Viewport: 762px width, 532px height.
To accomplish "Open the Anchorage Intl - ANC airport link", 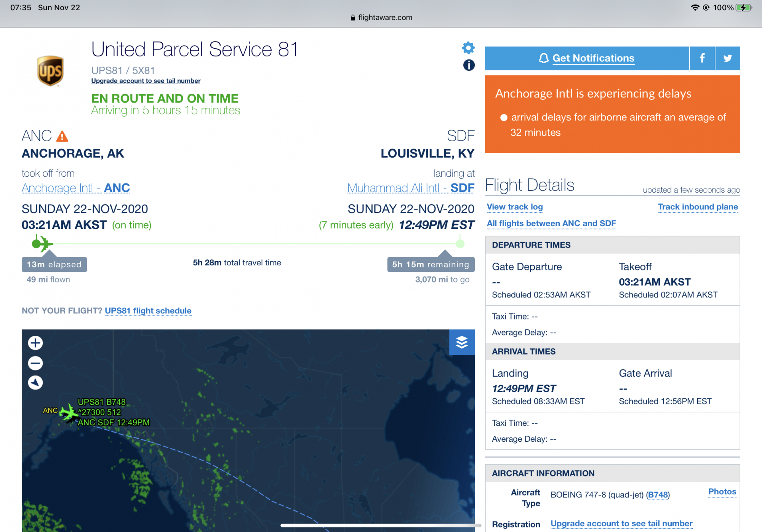I will click(x=76, y=188).
